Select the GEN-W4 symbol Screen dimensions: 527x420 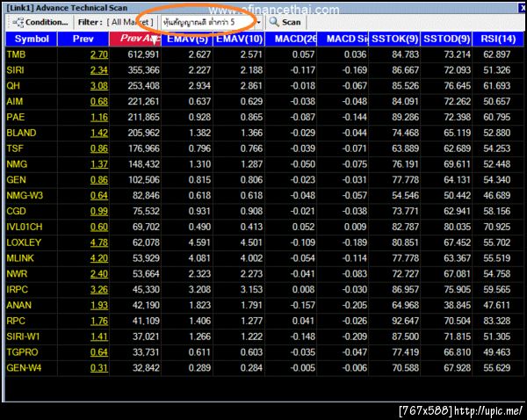tap(24, 368)
